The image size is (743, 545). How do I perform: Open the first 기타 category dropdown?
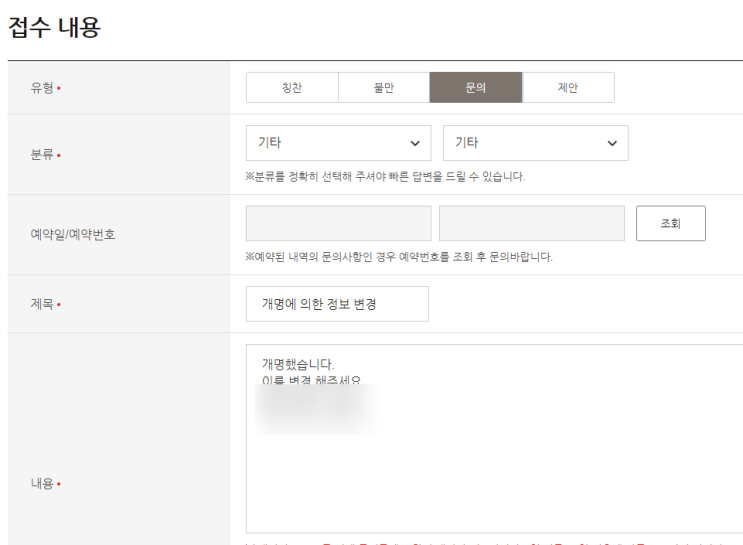(x=338, y=143)
